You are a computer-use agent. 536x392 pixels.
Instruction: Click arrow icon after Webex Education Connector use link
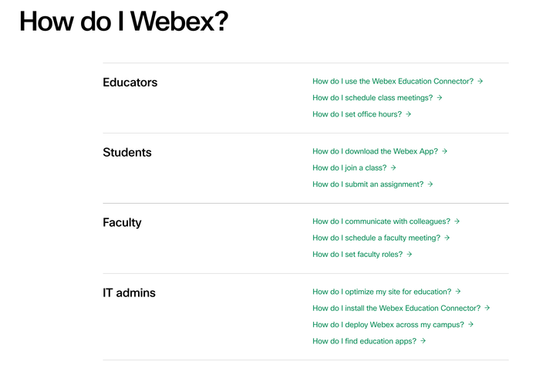(x=480, y=81)
